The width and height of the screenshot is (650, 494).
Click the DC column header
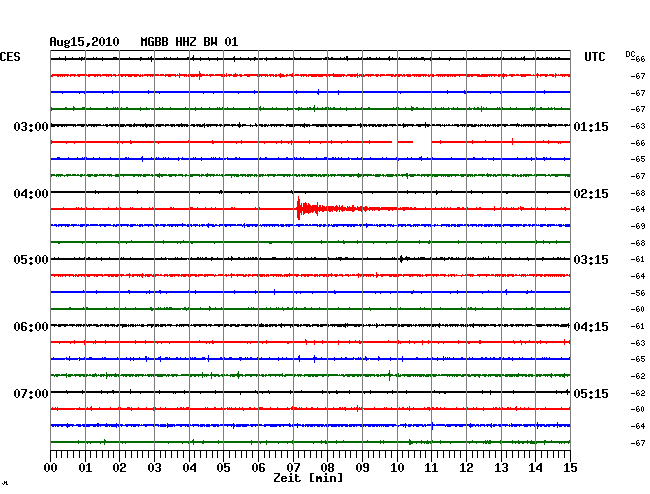click(630, 54)
